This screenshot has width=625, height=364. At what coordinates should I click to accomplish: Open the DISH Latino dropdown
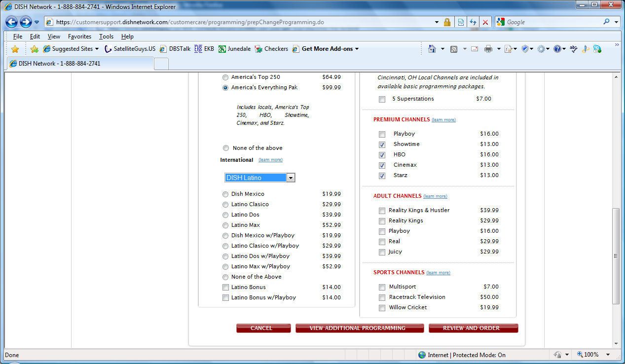(259, 178)
